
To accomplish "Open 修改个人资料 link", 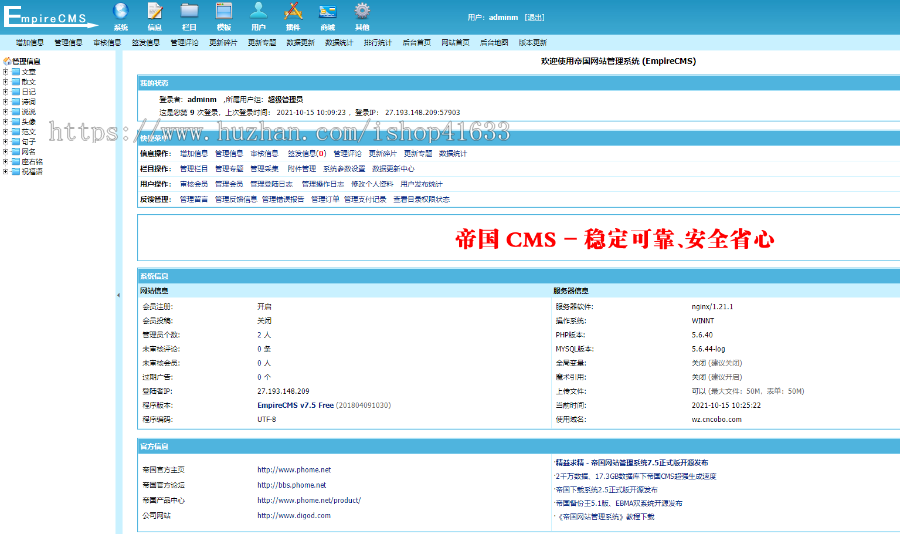I will coord(373,184).
